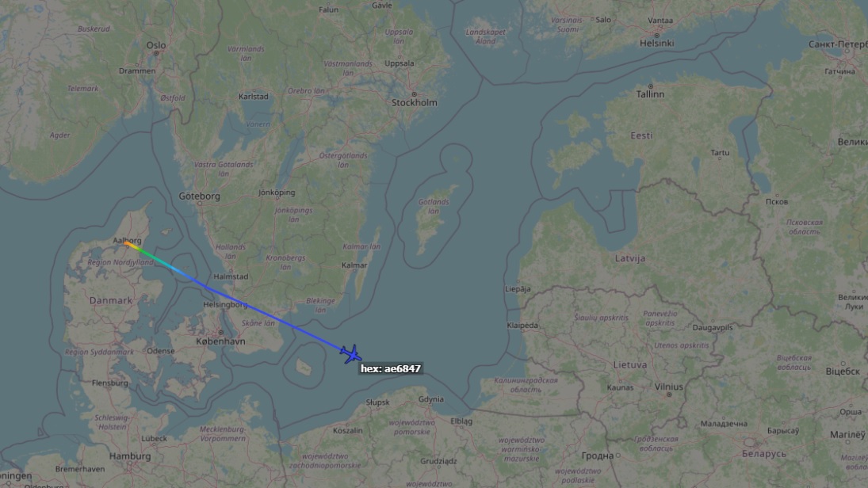
Task: Click the Danmark country label
Action: (x=111, y=300)
